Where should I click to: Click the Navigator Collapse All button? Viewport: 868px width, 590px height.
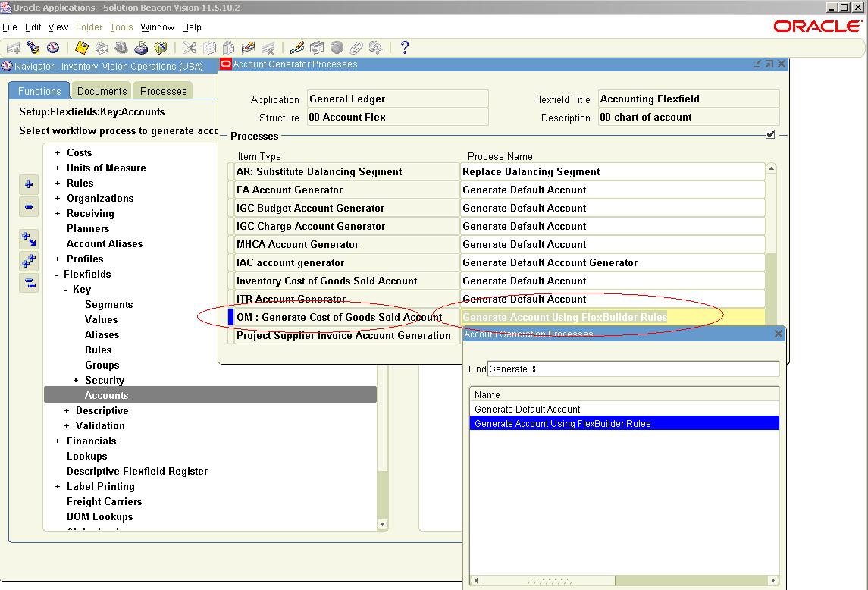(29, 283)
